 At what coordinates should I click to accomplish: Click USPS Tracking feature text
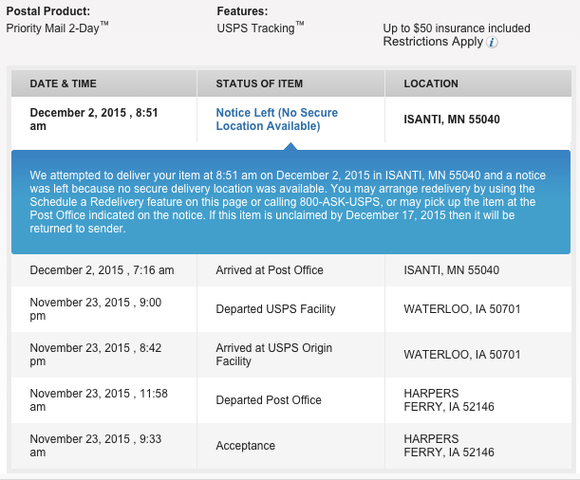[260, 28]
